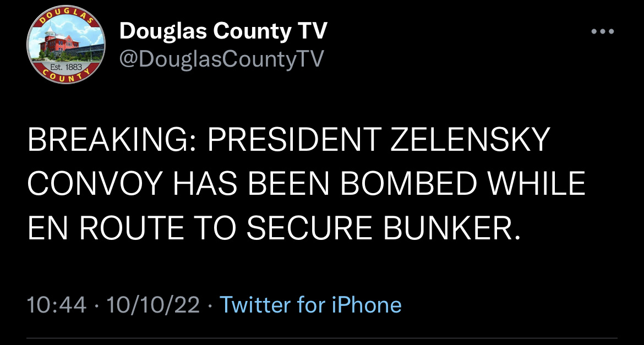Viewport: 644px width, 345px height.
Task: Open the Douglas County TV display name
Action: [x=223, y=31]
